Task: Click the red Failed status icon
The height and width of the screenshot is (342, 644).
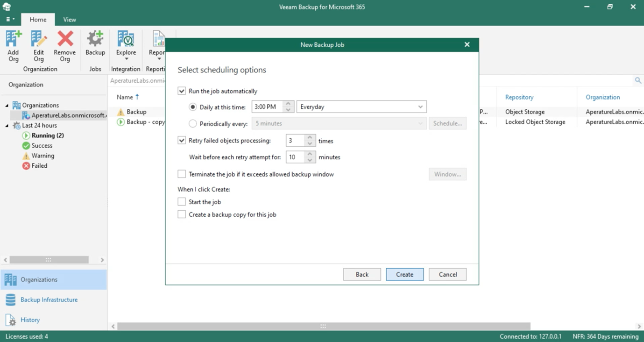Action: (26, 166)
